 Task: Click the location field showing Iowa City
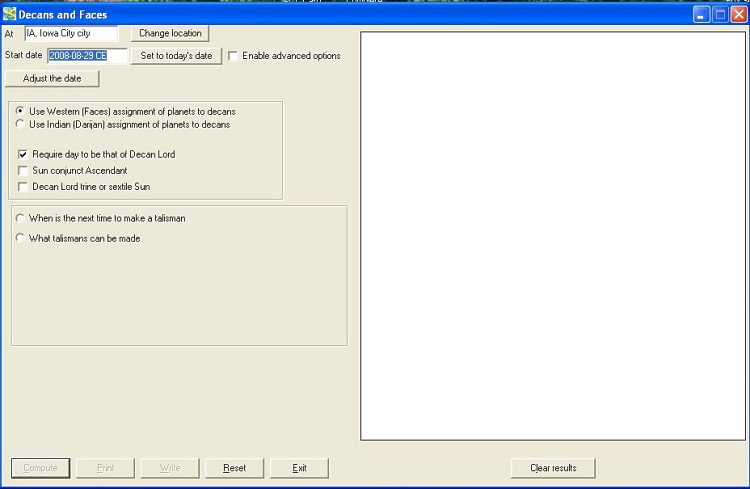[x=71, y=33]
